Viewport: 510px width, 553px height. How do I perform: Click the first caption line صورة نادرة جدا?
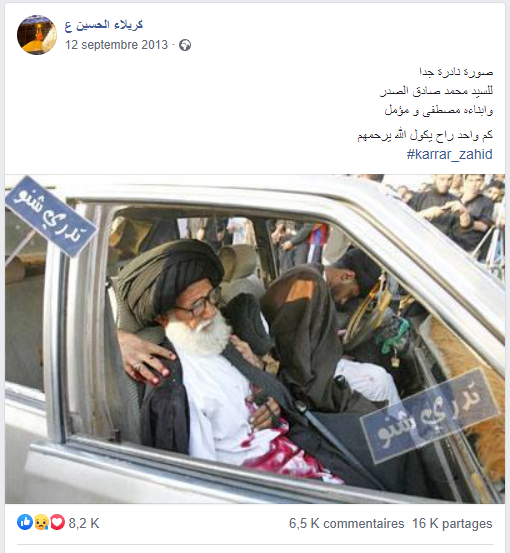tap(456, 72)
